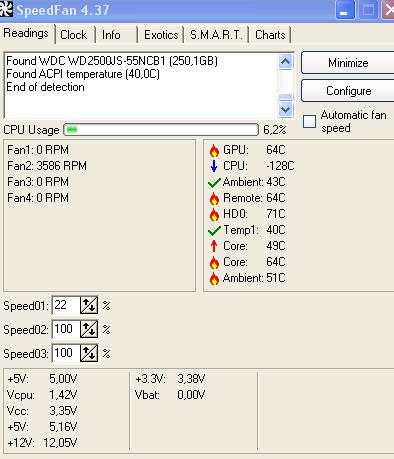The height and width of the screenshot is (459, 394).
Task: Click the 6,2% CPU usage value
Action: click(x=275, y=130)
